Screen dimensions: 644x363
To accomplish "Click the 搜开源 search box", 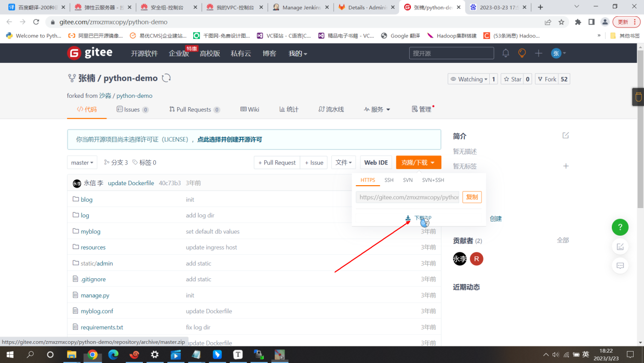I will click(x=451, y=53).
